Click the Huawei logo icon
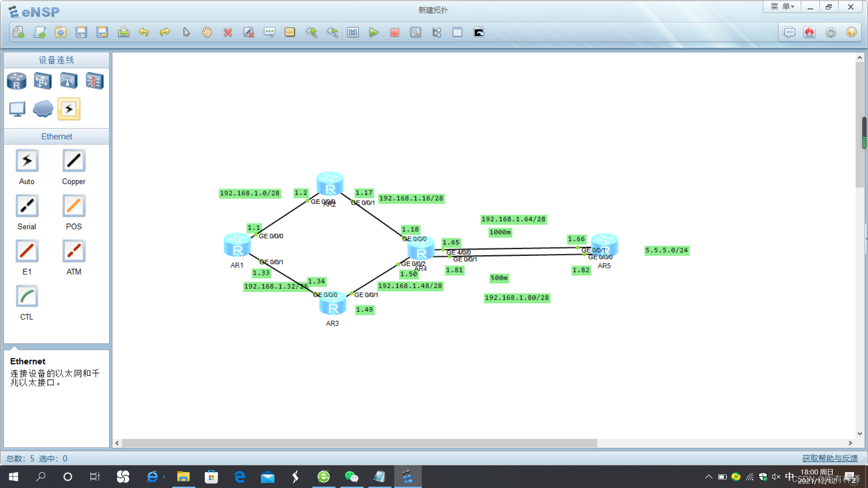The image size is (868, 488). click(810, 32)
